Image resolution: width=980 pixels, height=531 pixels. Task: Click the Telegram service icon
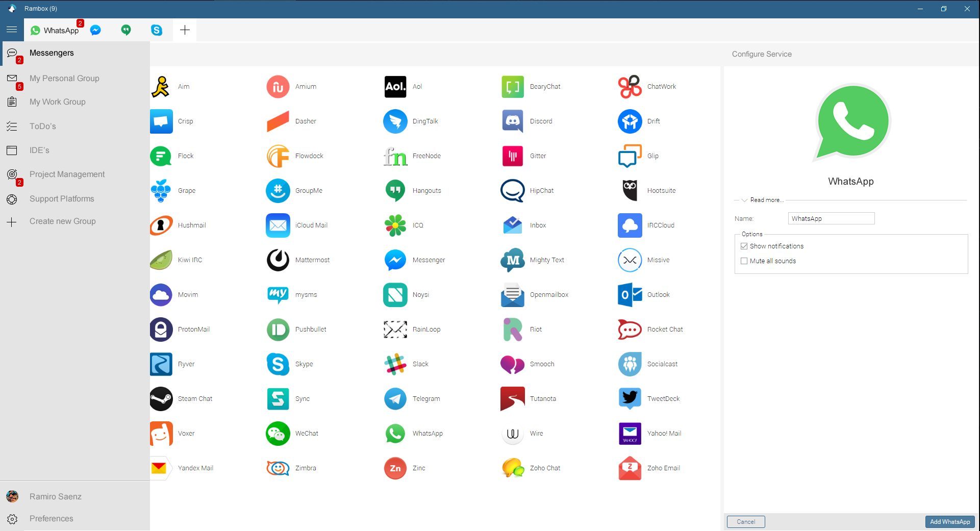point(395,399)
